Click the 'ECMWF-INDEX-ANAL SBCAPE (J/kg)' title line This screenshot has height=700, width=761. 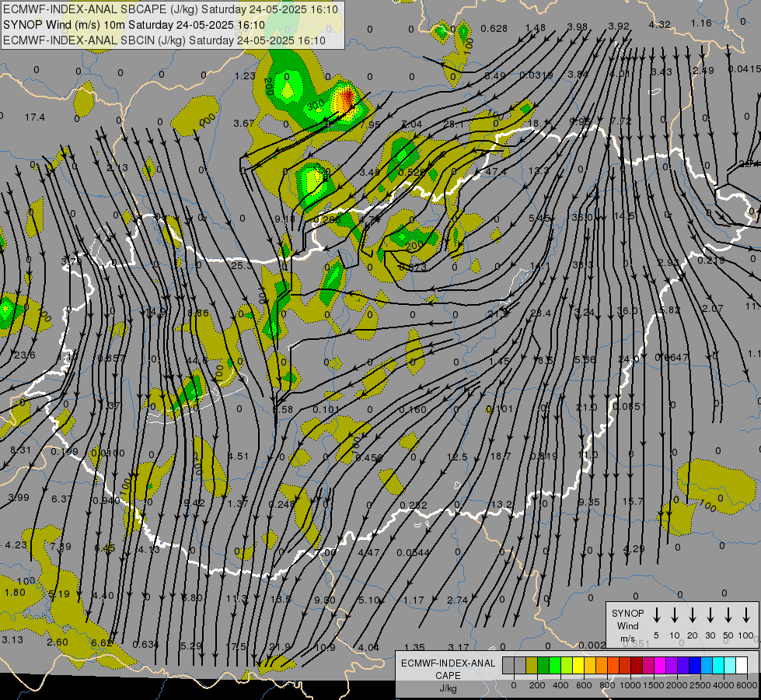pyautogui.click(x=170, y=9)
